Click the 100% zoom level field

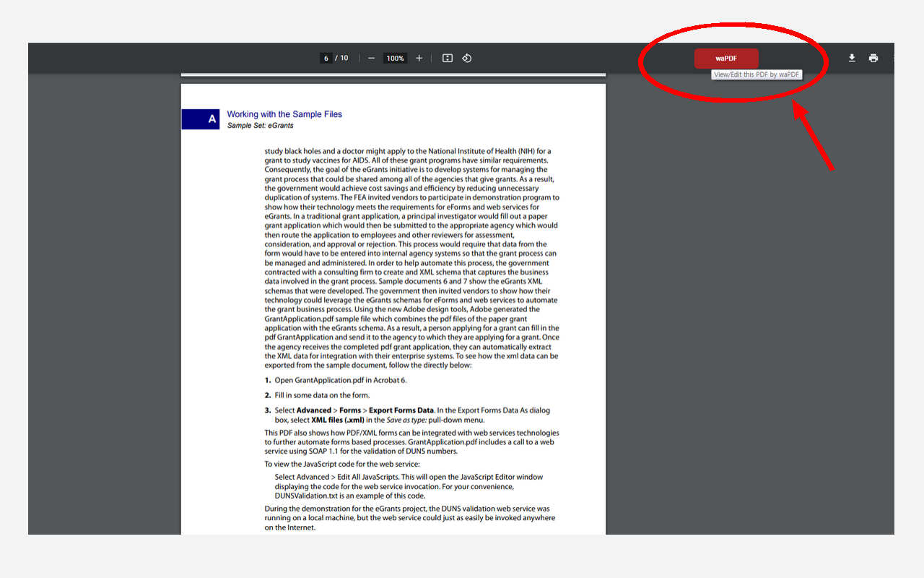[395, 58]
